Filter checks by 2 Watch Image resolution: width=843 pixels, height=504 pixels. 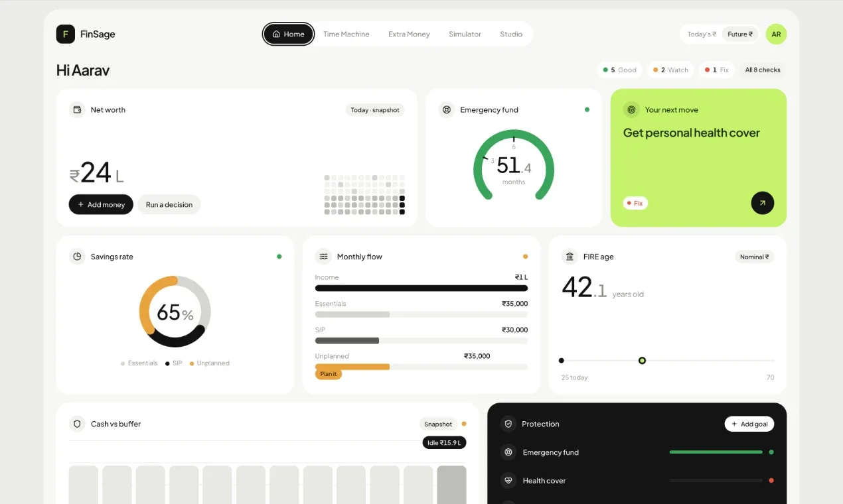pos(670,70)
